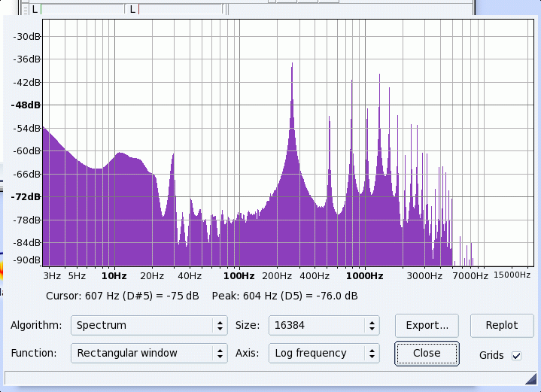Click the 400Hz axis label
Viewport: 541px width, 392px height.
coord(315,276)
